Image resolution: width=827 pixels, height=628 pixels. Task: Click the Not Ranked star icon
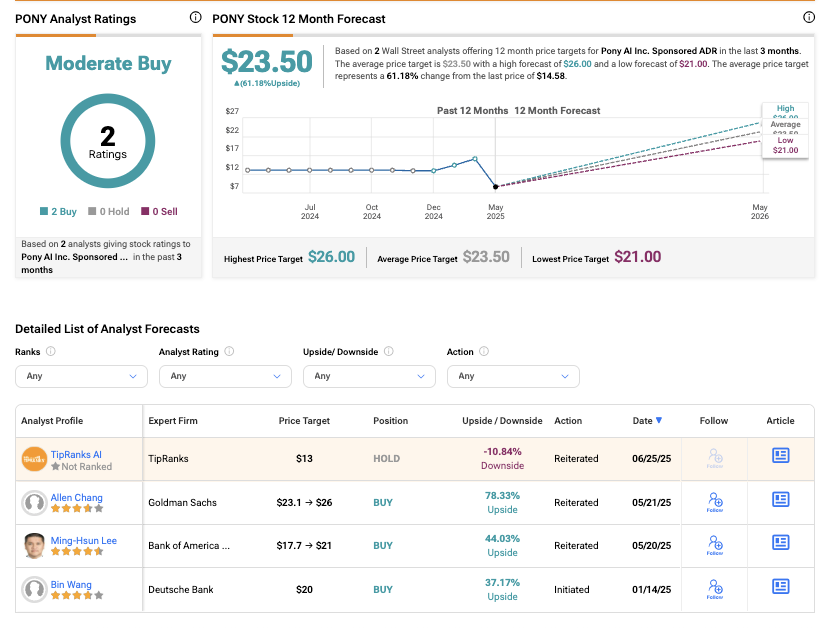point(55,467)
